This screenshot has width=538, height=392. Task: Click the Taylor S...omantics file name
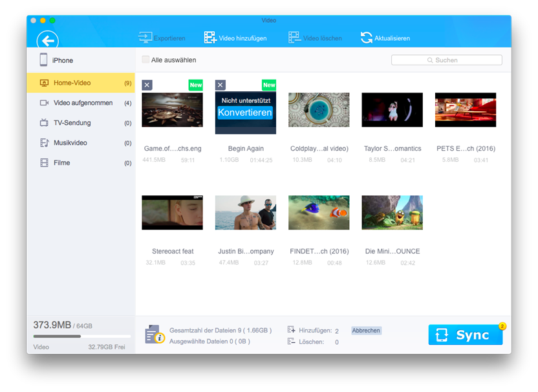393,148
